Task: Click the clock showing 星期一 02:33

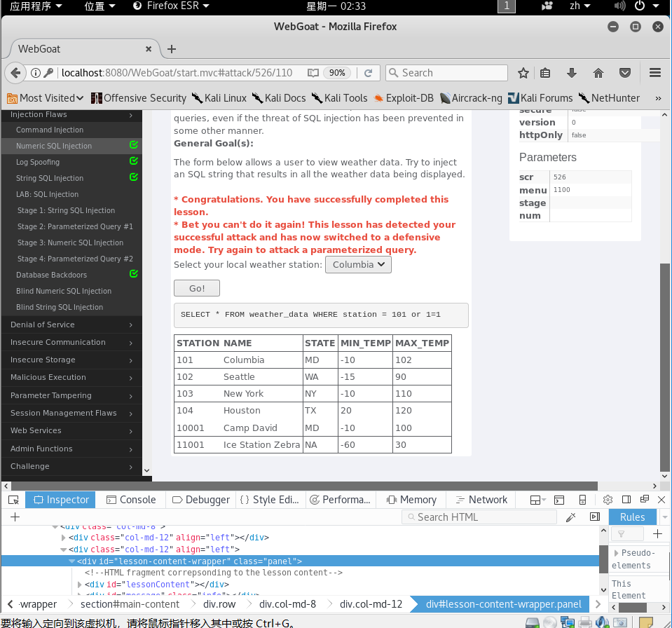Action: [x=336, y=6]
